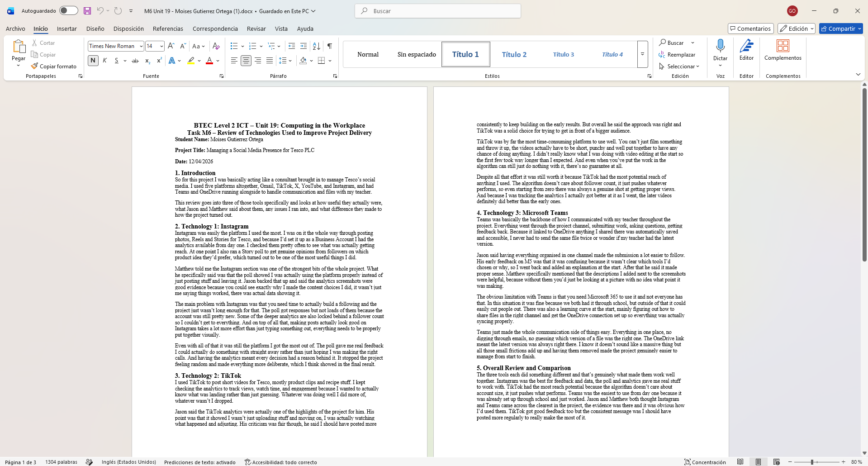The height and width of the screenshot is (466, 868).
Task: Toggle the Autoguardado switch
Action: 68,11
